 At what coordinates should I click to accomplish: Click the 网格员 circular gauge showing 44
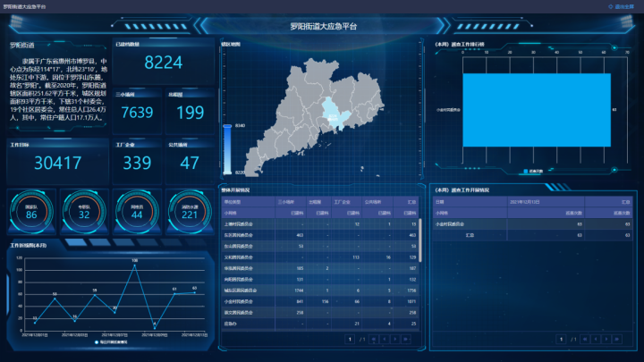tap(137, 212)
